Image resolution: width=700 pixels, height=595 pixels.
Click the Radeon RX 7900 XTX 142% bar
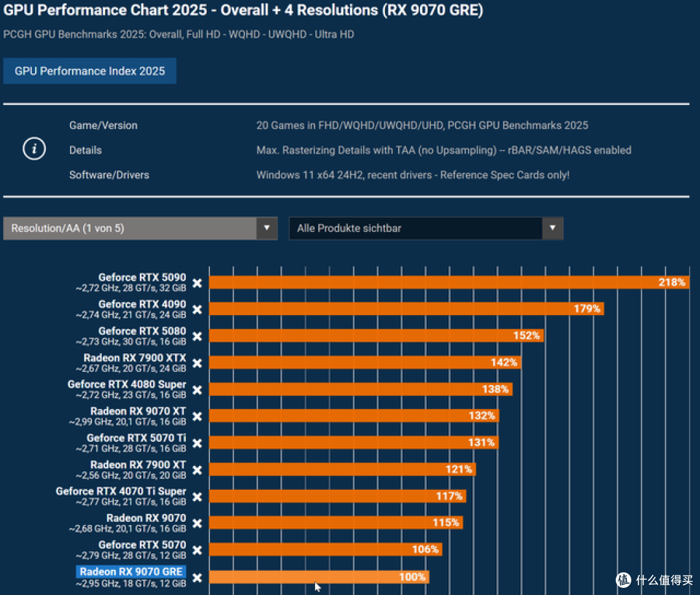click(x=365, y=362)
